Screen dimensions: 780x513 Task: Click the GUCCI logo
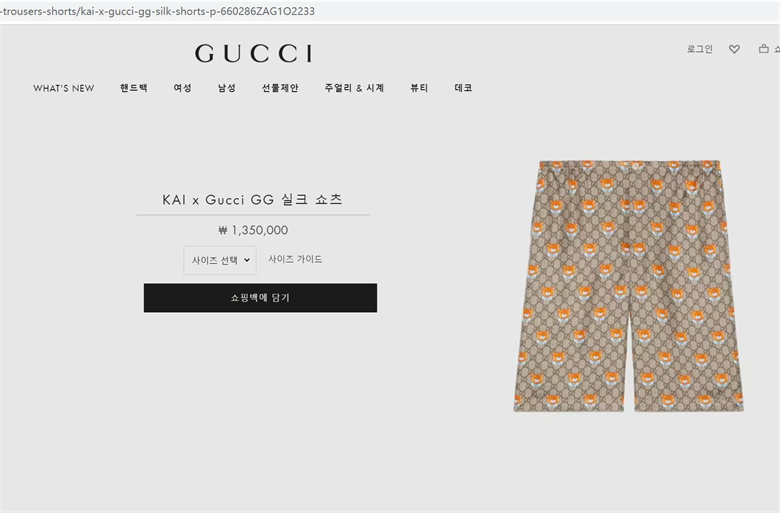(x=254, y=53)
